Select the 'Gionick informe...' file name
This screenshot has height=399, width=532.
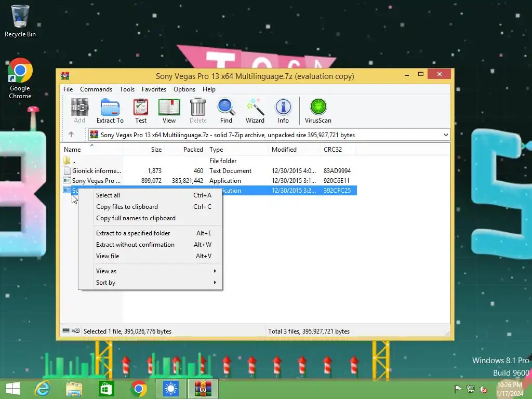96,170
